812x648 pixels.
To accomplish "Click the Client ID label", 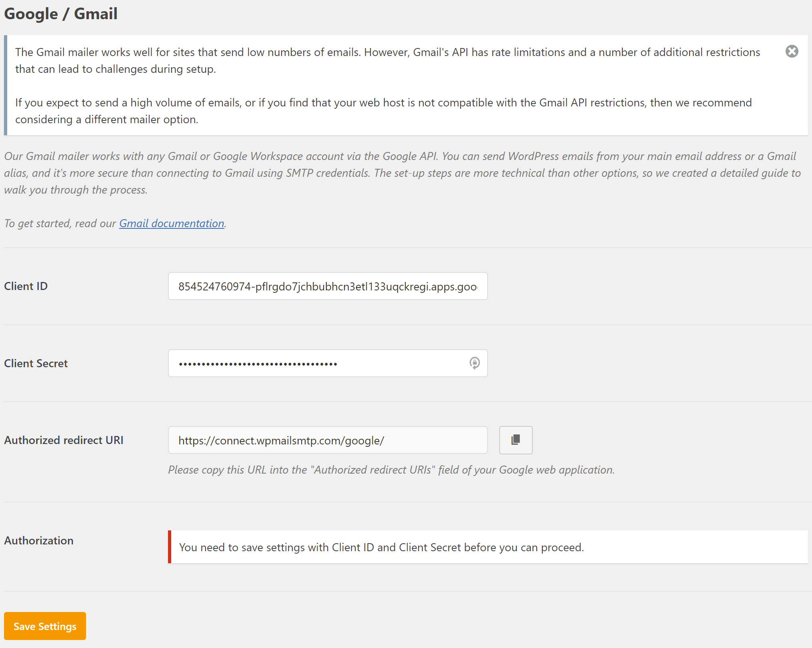I will coord(26,286).
